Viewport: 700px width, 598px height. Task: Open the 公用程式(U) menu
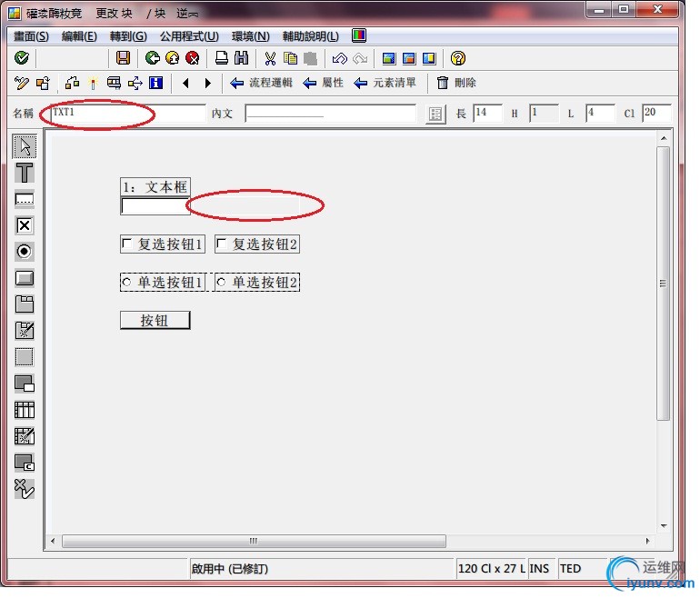pyautogui.click(x=189, y=36)
